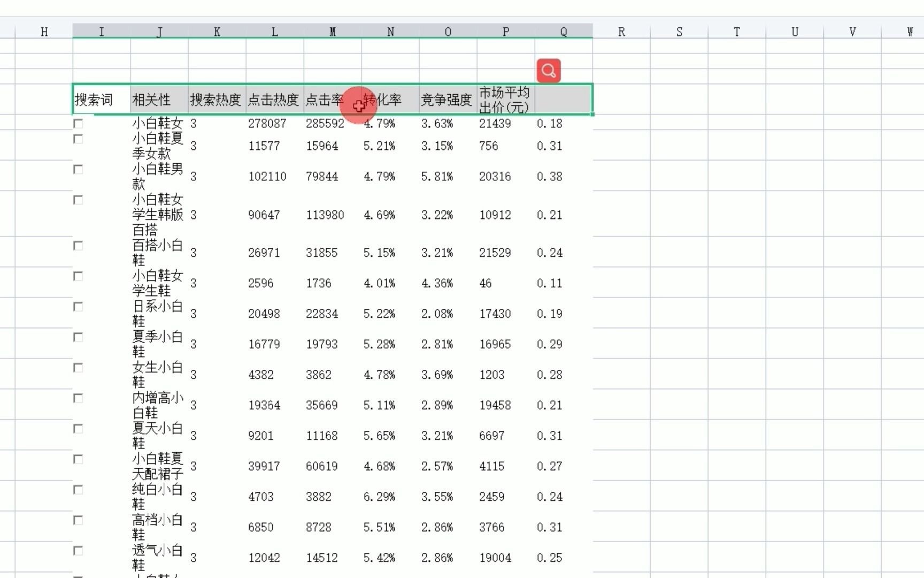The height and width of the screenshot is (578, 924).
Task: Tick the checkbox beside 透气小白鞋
Action: pos(78,550)
